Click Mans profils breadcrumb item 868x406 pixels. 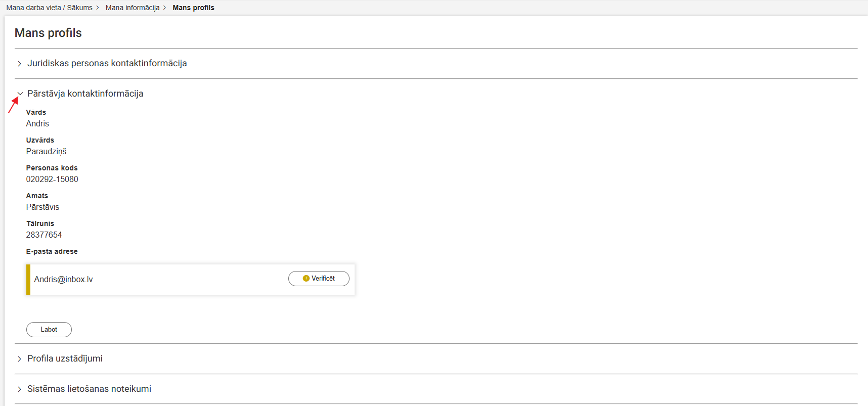pyautogui.click(x=193, y=8)
